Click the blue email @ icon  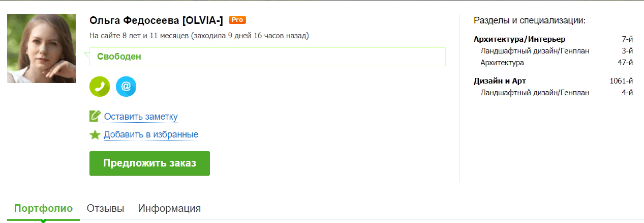pos(126,86)
